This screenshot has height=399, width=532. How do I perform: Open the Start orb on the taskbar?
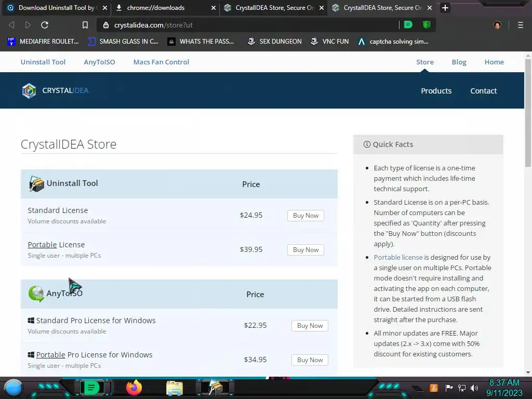[x=14, y=388]
